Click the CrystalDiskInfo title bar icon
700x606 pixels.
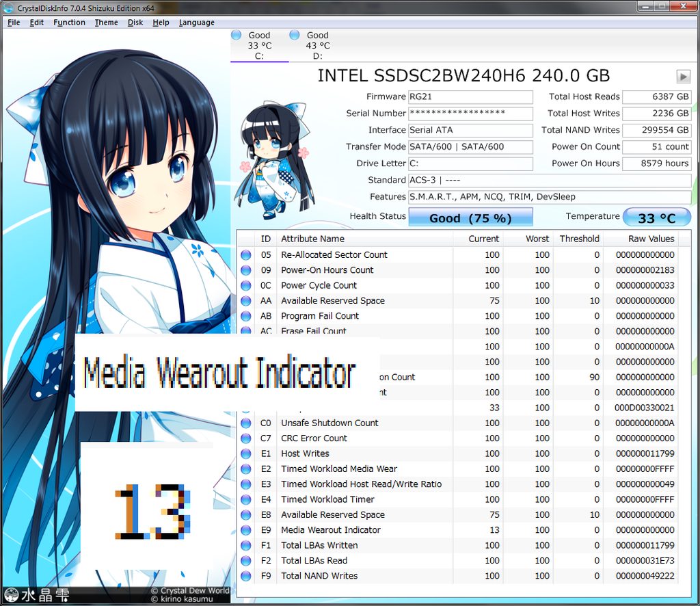[8, 8]
